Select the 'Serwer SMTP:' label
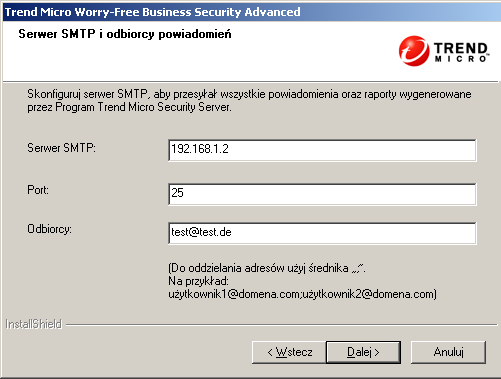The width and height of the screenshot is (501, 379). pyautogui.click(x=62, y=148)
